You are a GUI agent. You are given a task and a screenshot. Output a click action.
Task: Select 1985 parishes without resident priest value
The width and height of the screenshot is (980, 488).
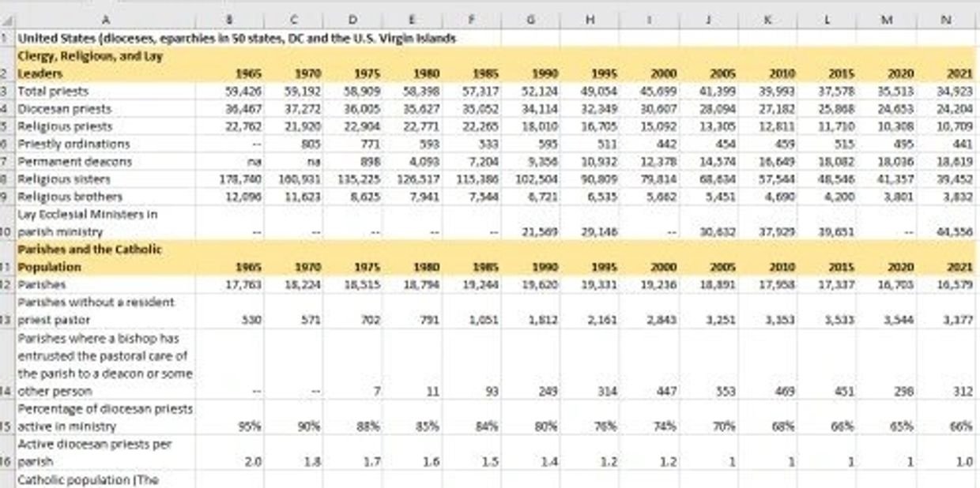[x=471, y=320]
